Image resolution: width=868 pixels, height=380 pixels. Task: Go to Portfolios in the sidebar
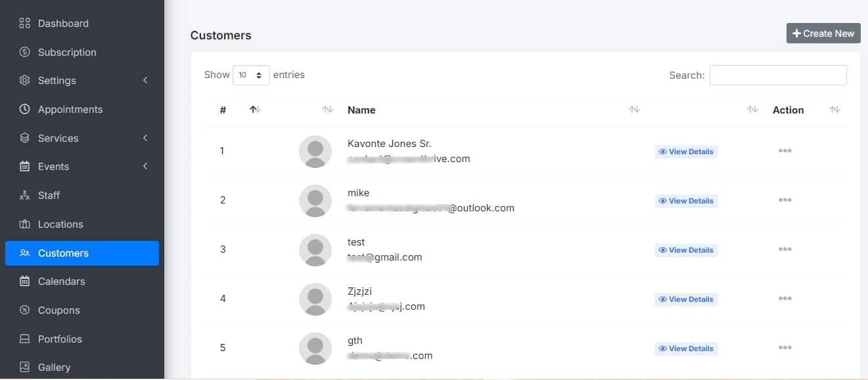[x=60, y=339]
